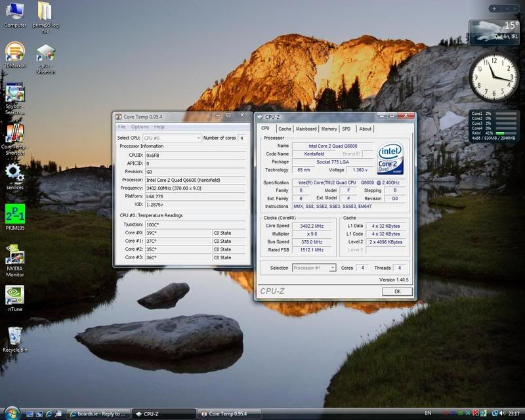Open the NVIDIA Monitor shortcut

coord(14,261)
